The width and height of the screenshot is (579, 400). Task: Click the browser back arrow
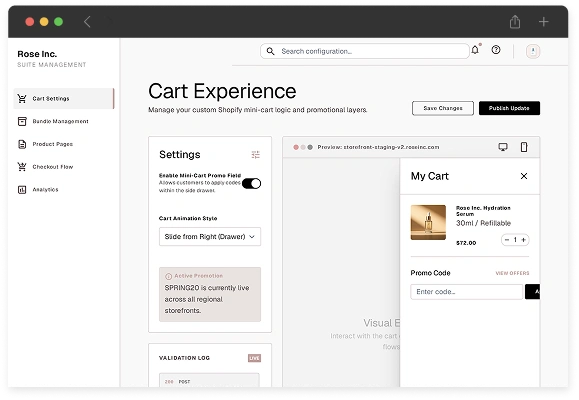87,22
